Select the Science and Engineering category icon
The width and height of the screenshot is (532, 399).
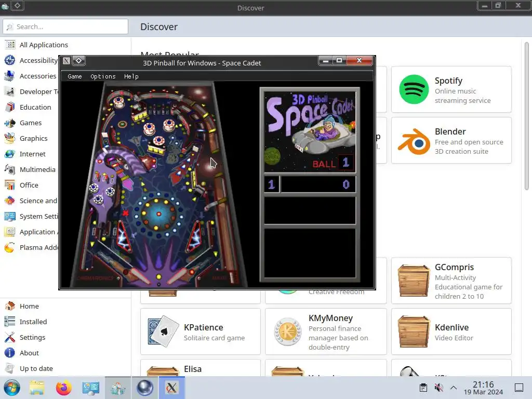10,201
